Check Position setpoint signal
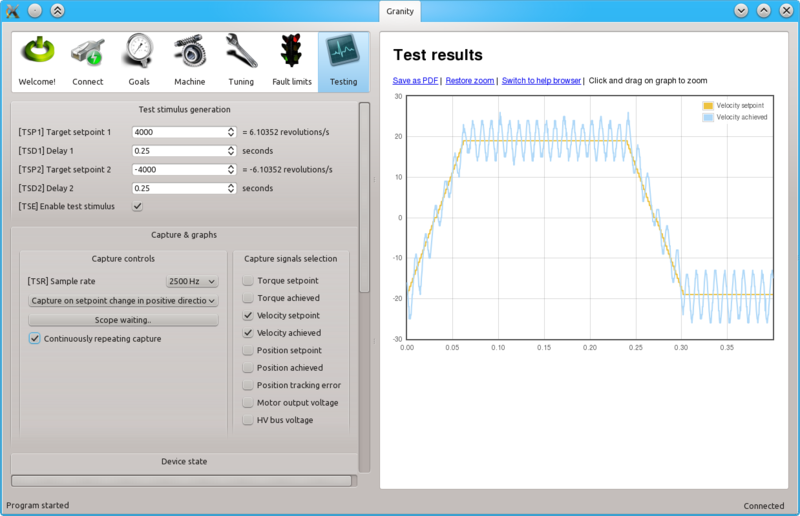Viewport: 800px width, 516px height. click(248, 350)
